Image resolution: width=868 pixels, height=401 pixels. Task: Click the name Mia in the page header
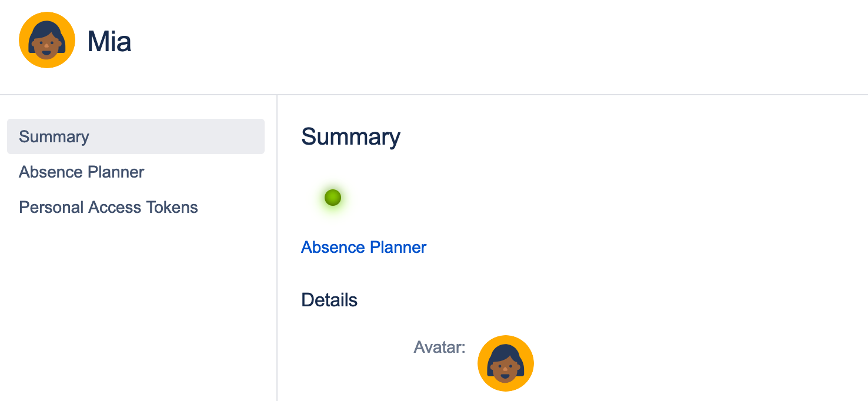click(109, 41)
